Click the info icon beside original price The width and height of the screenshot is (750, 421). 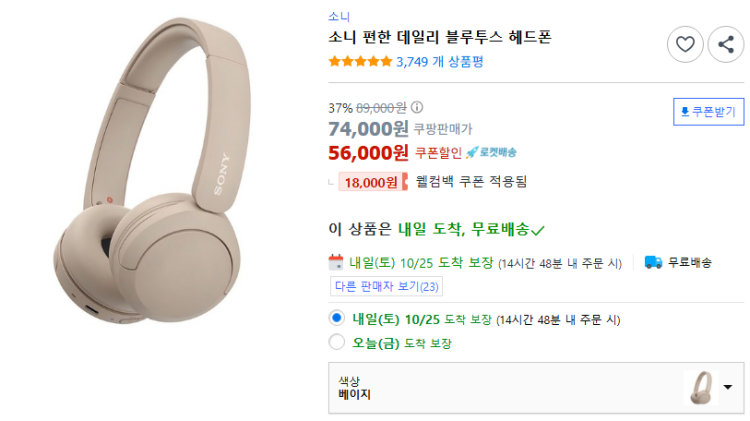[x=417, y=107]
